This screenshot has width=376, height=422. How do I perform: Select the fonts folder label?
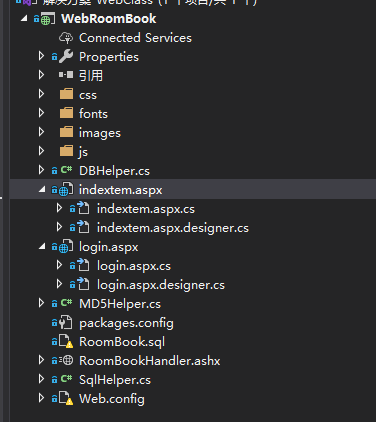click(x=93, y=114)
